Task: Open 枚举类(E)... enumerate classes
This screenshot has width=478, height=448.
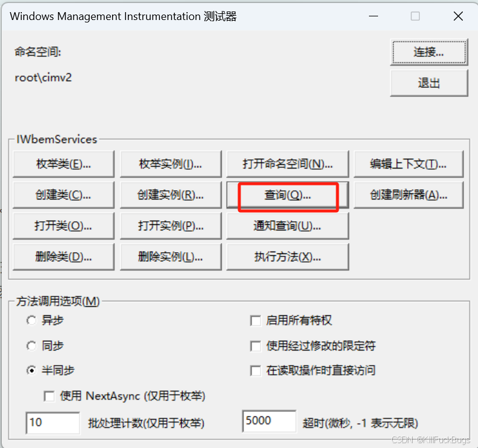Action: [64, 164]
